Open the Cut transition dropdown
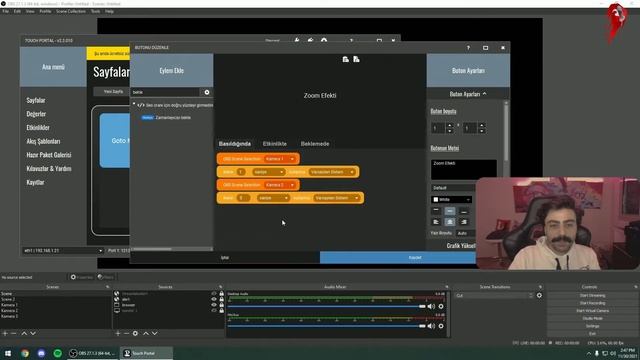The image size is (640, 360). pos(494,295)
